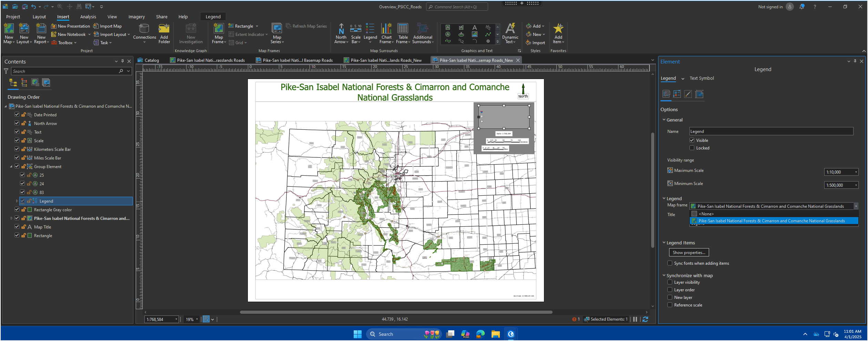Check the Reference scale sync option
Image resolution: width=868 pixels, height=341 pixels.
tap(670, 305)
